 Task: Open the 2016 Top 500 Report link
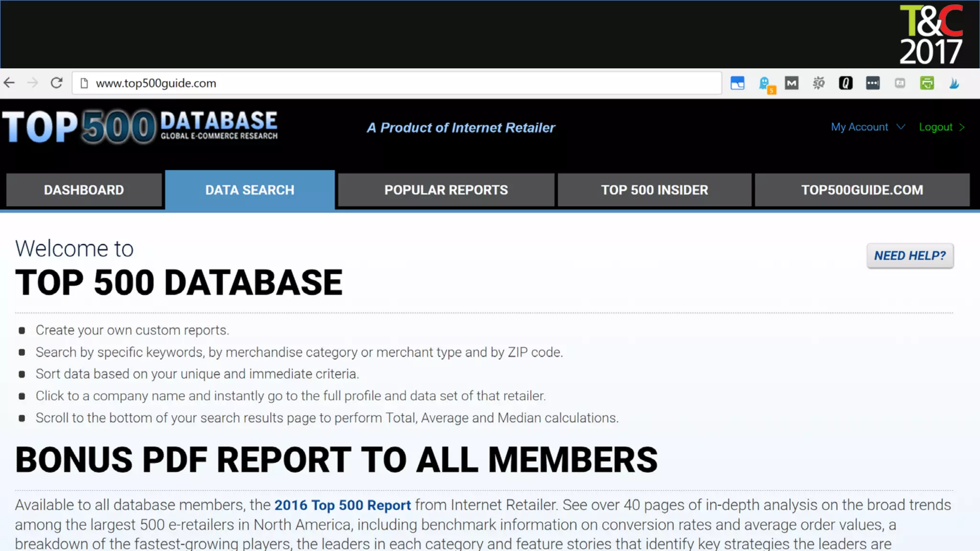point(342,505)
